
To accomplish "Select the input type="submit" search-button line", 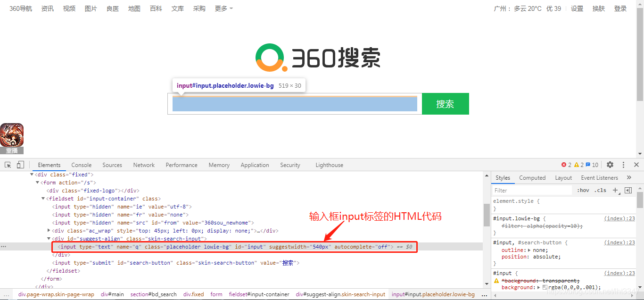I will click(x=175, y=263).
